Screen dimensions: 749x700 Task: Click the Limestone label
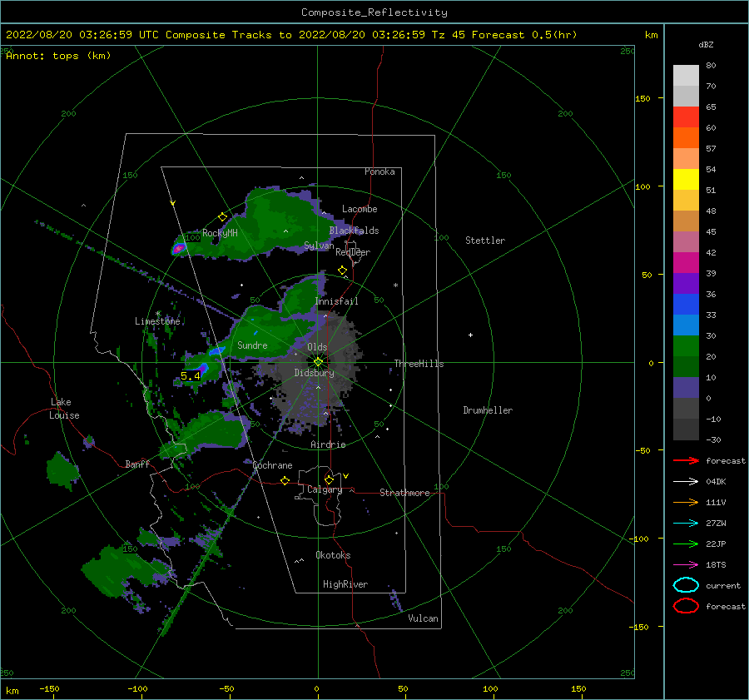[x=157, y=321]
